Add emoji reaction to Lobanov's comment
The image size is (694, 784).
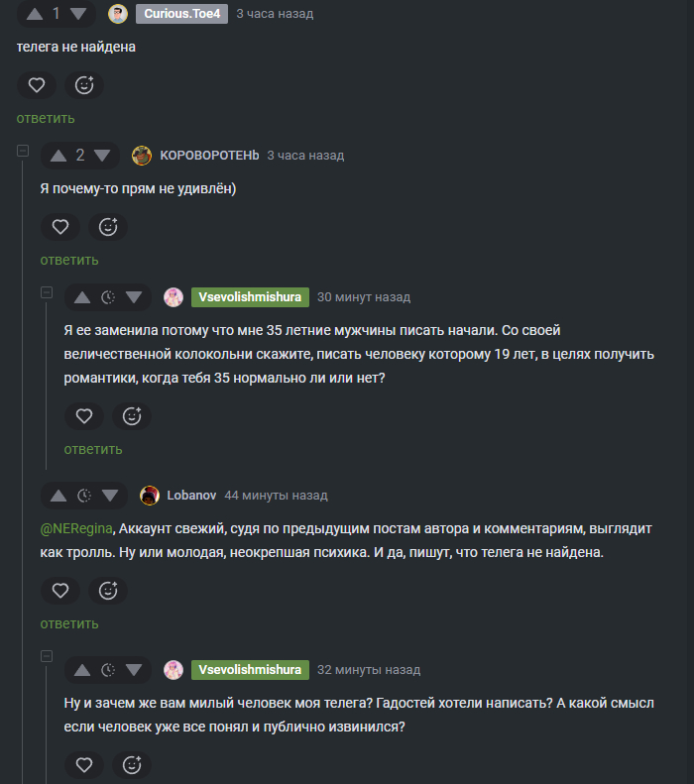point(108,591)
